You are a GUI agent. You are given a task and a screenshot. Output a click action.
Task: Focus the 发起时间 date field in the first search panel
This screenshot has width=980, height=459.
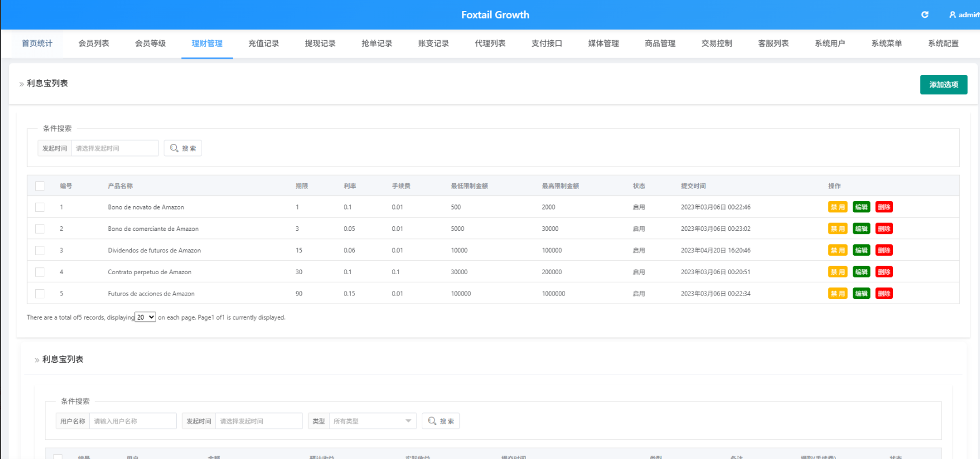[x=115, y=148]
